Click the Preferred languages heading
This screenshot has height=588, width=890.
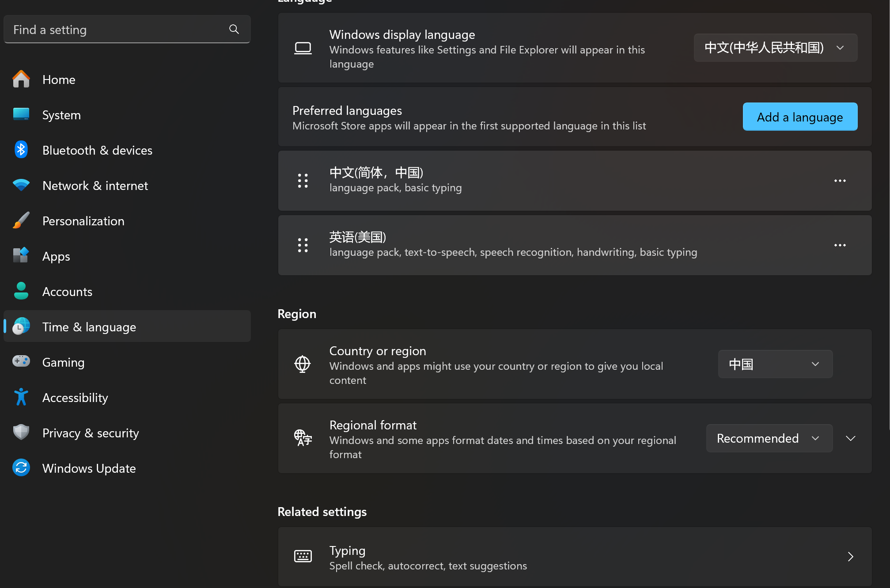tap(347, 110)
